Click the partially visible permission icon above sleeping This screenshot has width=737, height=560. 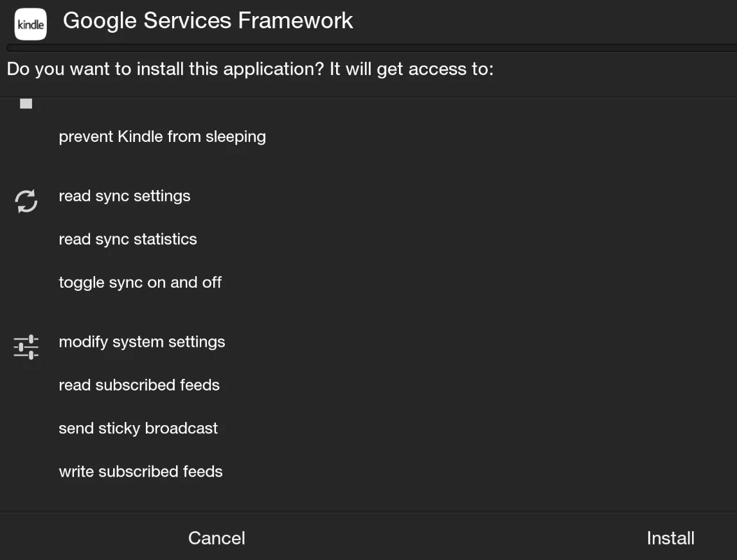(x=25, y=103)
